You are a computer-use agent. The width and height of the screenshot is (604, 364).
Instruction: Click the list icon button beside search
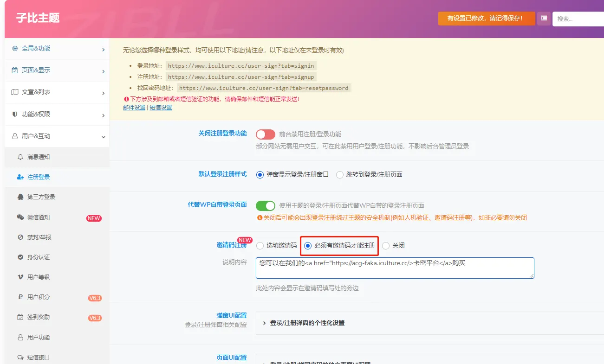click(544, 19)
